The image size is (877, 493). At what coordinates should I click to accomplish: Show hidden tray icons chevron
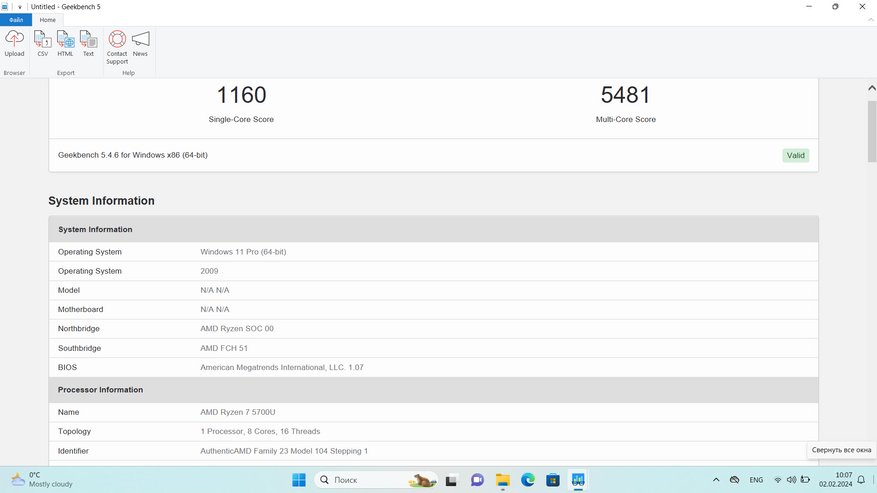point(716,480)
